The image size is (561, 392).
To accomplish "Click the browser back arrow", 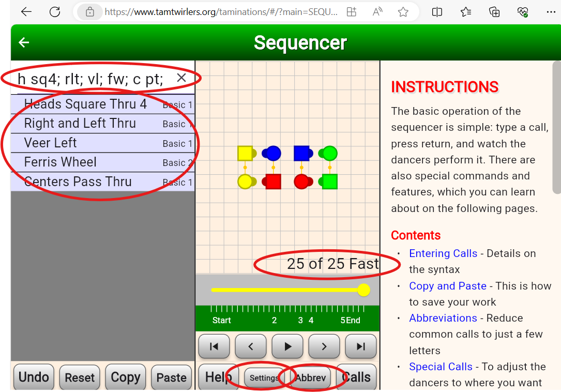I will click(x=26, y=12).
